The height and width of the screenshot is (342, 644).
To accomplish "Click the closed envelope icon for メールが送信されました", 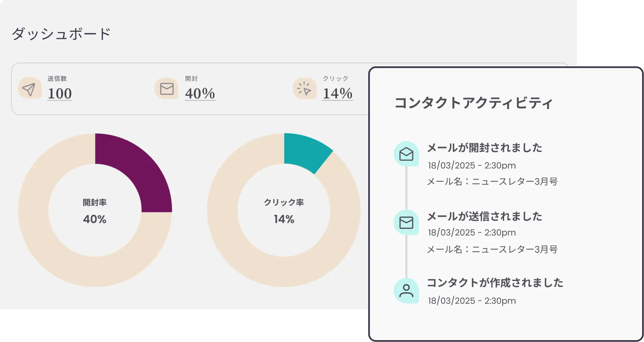I will click(406, 222).
